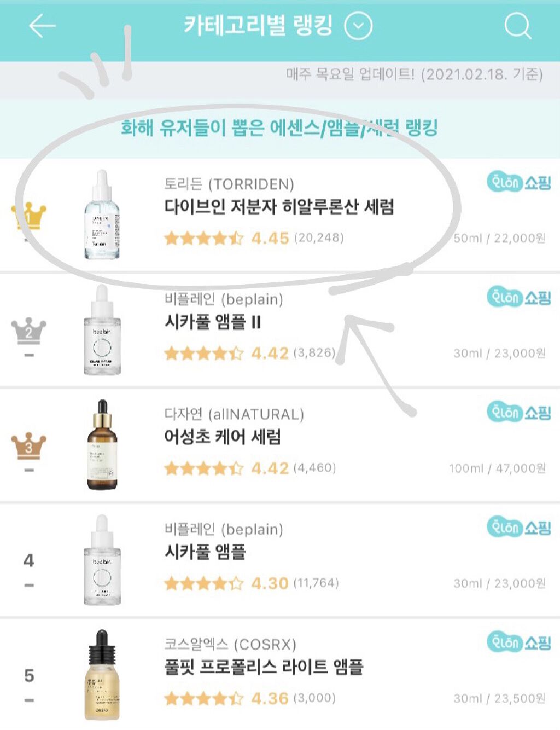The image size is (560, 730).
Task: Open search with the magnifier icon
Action: click(x=517, y=26)
